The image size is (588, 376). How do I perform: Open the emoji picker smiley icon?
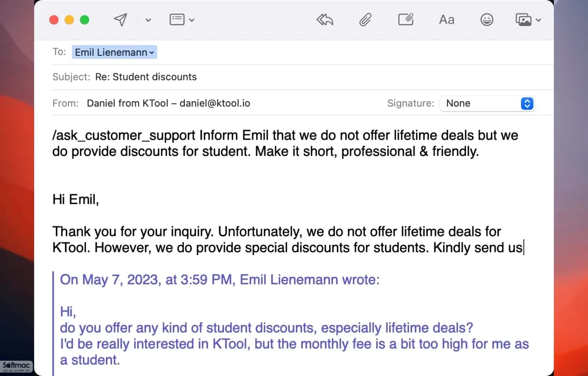click(x=487, y=19)
